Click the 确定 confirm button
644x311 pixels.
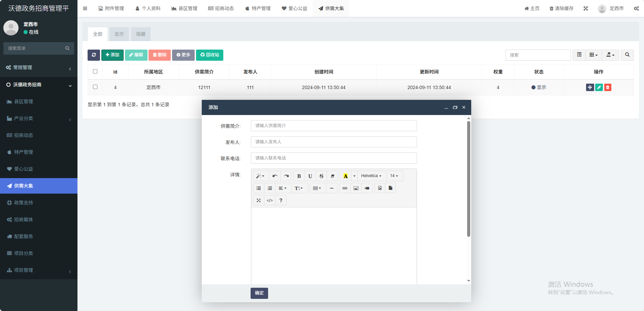coord(259,293)
